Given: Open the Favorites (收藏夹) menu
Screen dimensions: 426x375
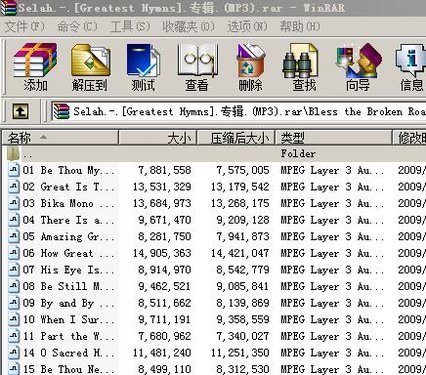Looking at the screenshot, I should (x=189, y=27).
